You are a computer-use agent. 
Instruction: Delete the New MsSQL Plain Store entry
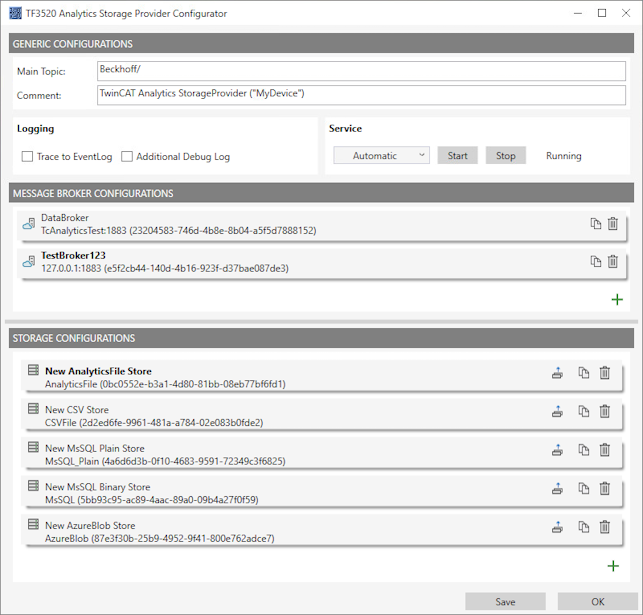coord(604,450)
